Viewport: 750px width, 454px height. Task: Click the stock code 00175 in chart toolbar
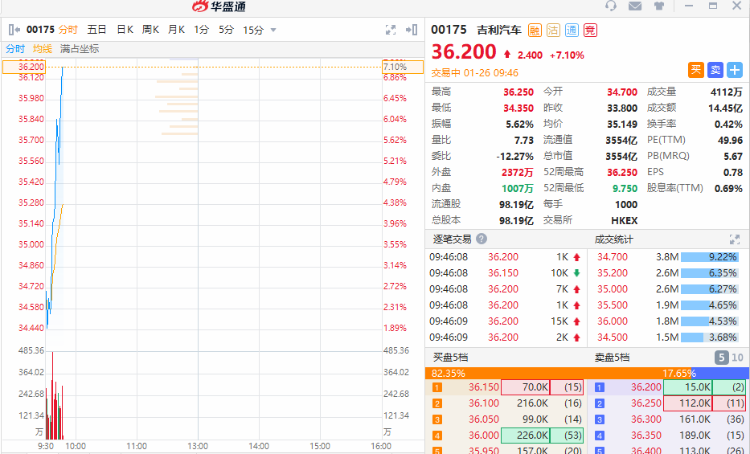click(x=41, y=30)
